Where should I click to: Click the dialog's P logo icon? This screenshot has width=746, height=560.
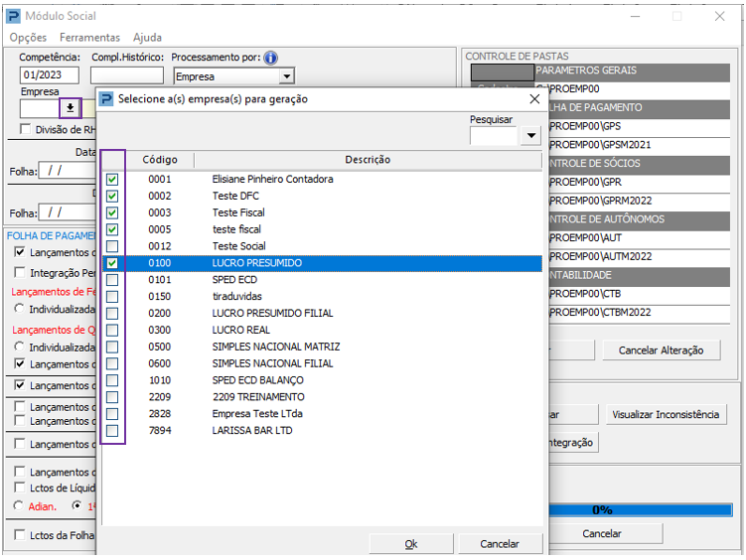[106, 99]
